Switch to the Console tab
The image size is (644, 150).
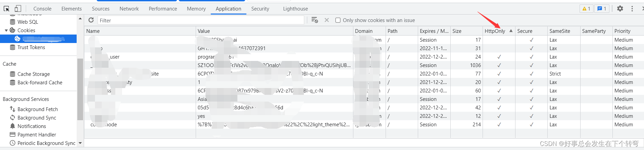(42, 8)
